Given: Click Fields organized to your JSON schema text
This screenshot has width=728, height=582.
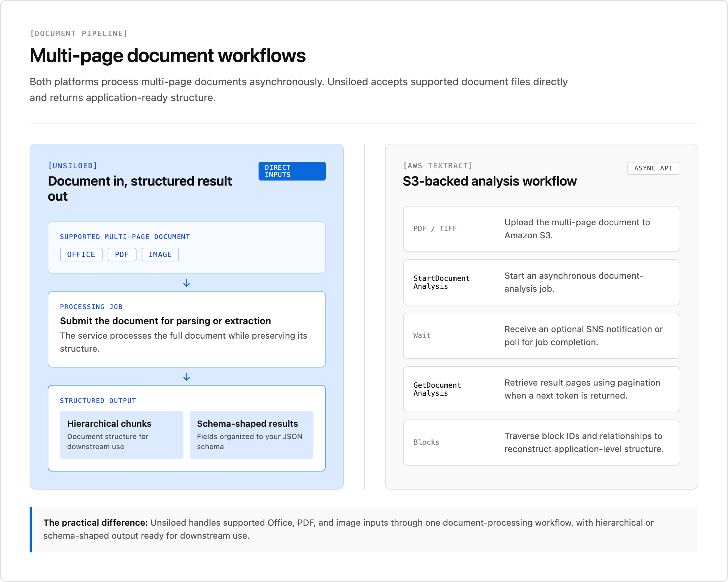Looking at the screenshot, I should click(250, 442).
